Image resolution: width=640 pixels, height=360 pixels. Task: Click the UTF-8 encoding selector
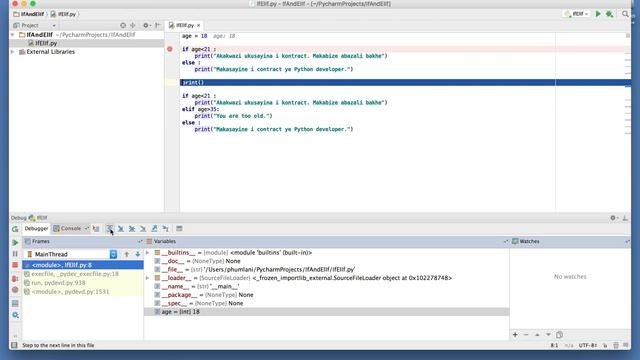pos(588,345)
